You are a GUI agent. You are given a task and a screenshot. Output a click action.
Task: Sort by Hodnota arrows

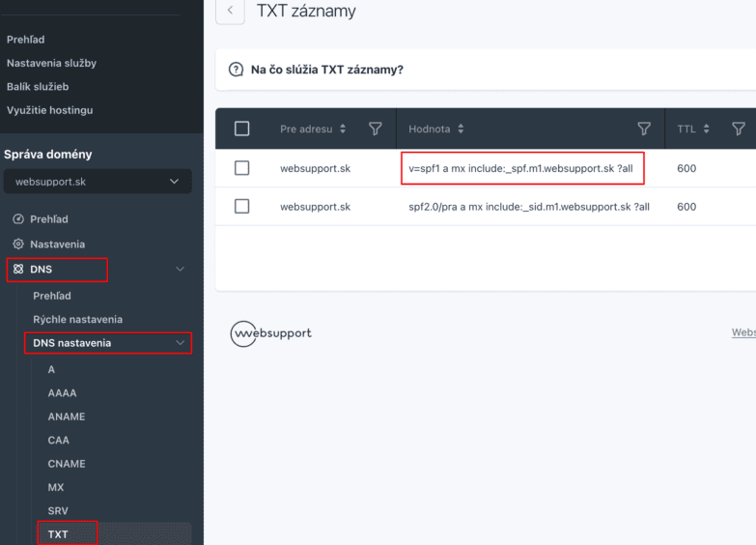point(461,129)
